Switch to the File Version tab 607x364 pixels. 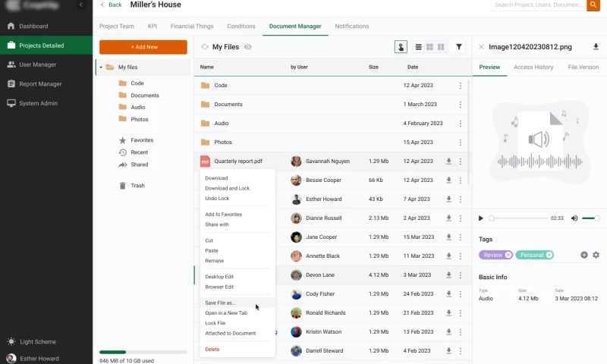[x=583, y=67]
